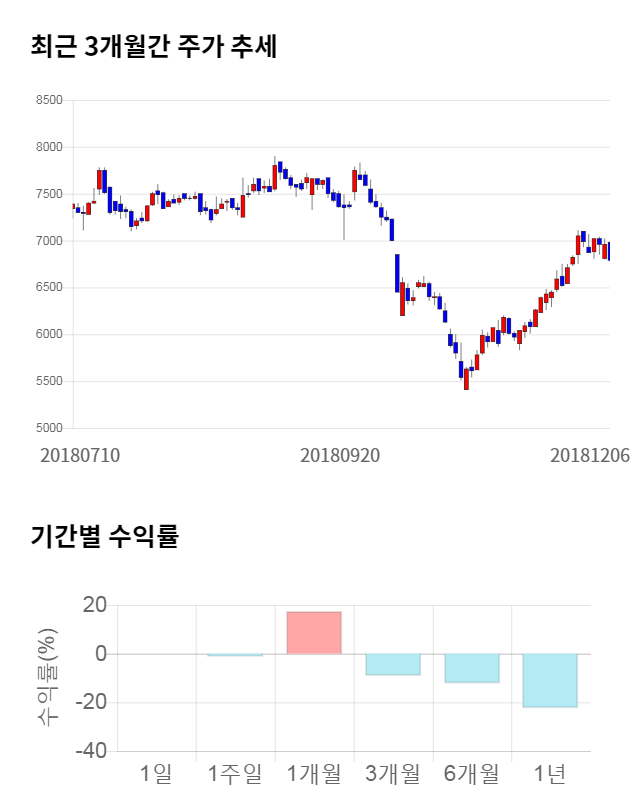Click the 기간별 수익률 heading

tap(104, 536)
